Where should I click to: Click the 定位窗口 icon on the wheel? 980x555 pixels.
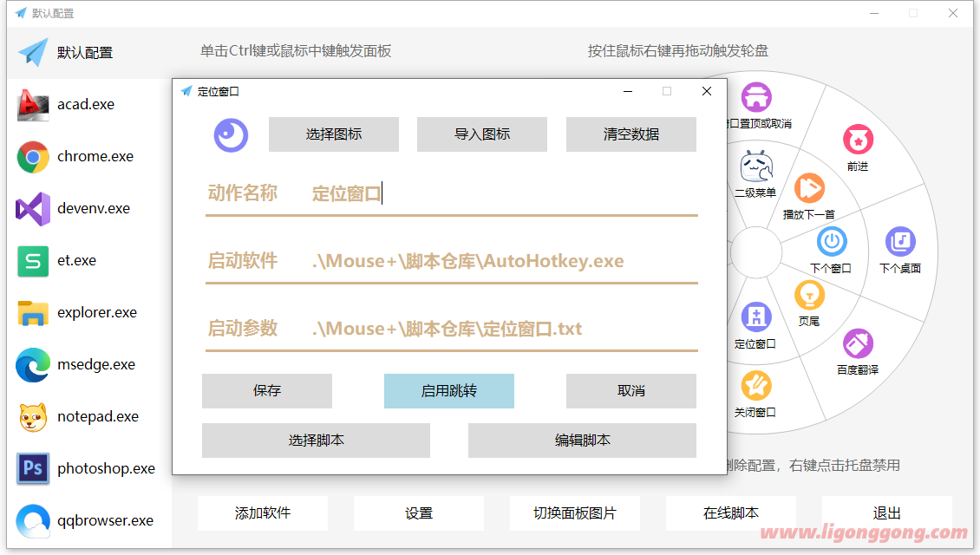click(x=755, y=317)
